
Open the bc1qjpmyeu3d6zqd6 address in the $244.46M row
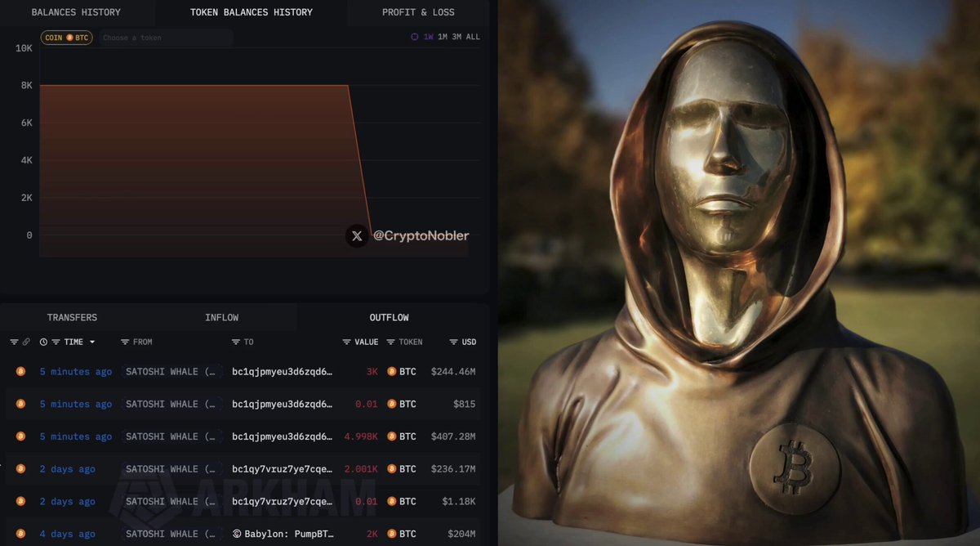pos(283,371)
